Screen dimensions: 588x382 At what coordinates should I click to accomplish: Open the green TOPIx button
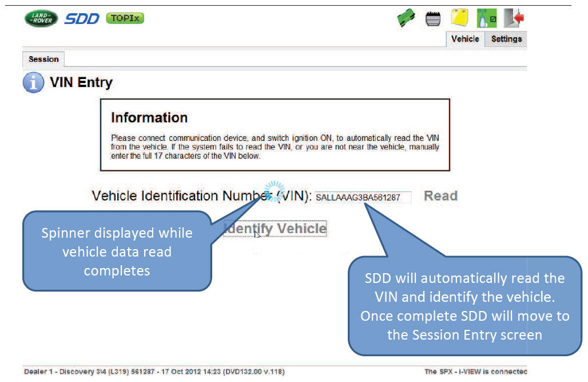pos(125,18)
